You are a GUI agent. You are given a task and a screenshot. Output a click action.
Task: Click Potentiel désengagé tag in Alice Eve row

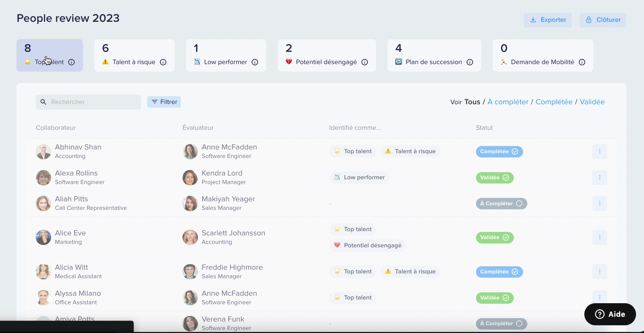[368, 245]
